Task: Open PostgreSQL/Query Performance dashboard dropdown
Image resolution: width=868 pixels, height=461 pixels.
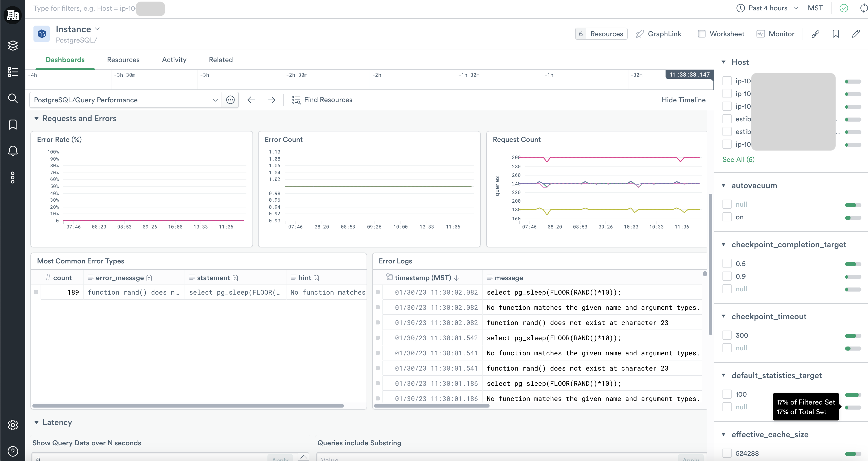Action: 125,100
